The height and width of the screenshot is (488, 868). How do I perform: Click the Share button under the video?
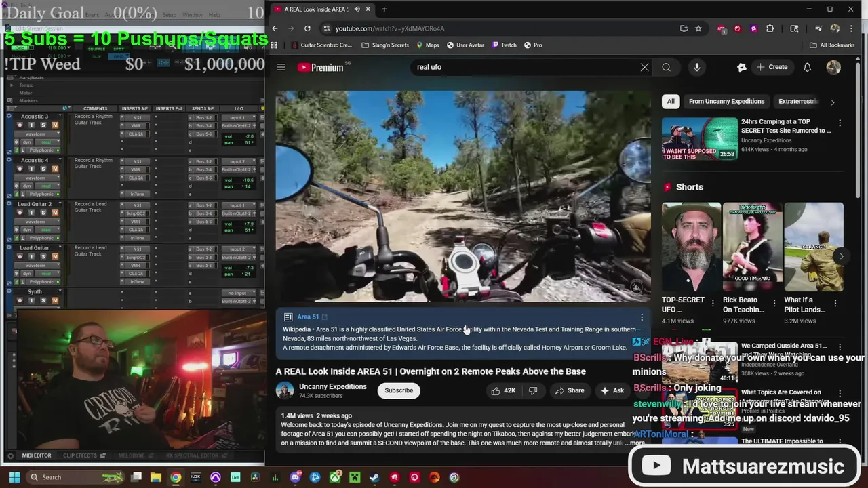click(x=569, y=390)
